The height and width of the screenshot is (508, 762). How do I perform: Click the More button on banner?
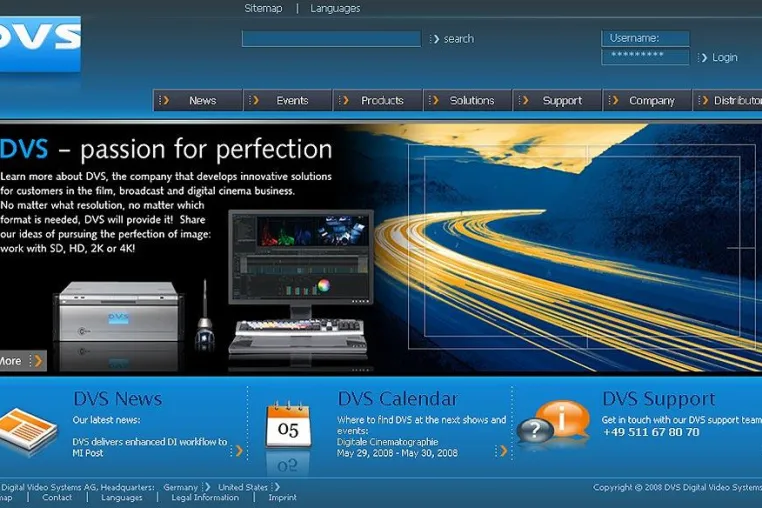(x=23, y=361)
